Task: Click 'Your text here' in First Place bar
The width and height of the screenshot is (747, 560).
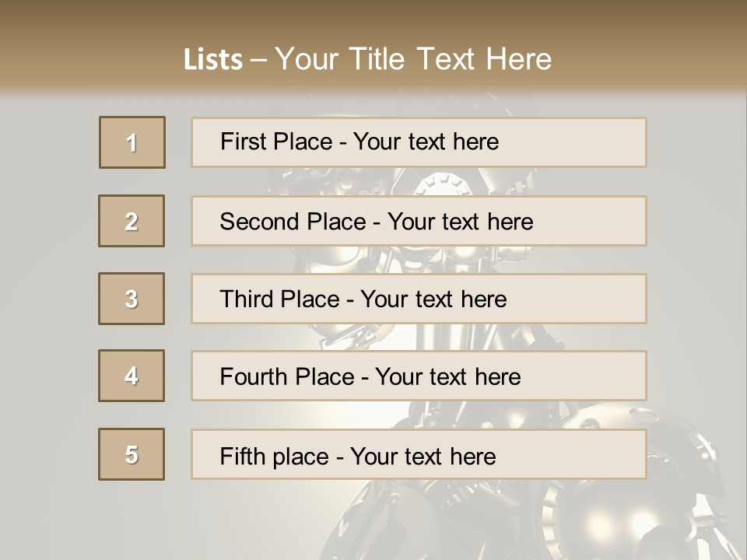Action: click(426, 142)
